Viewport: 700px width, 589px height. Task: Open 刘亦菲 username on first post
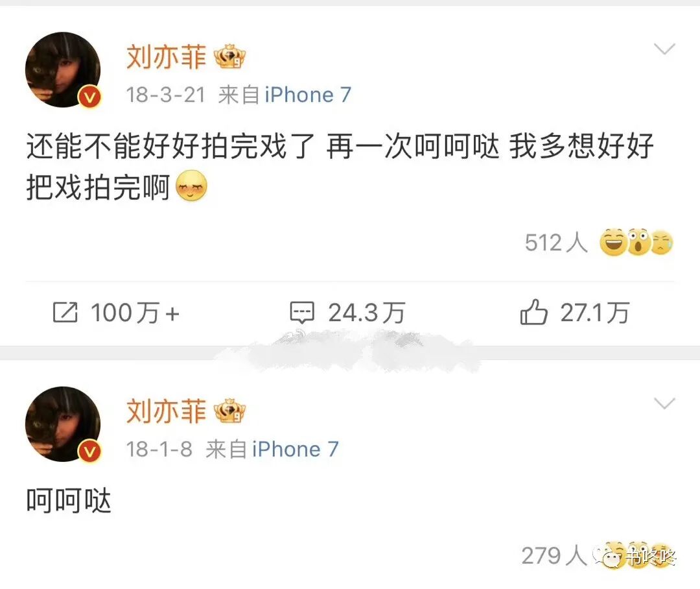[166, 56]
